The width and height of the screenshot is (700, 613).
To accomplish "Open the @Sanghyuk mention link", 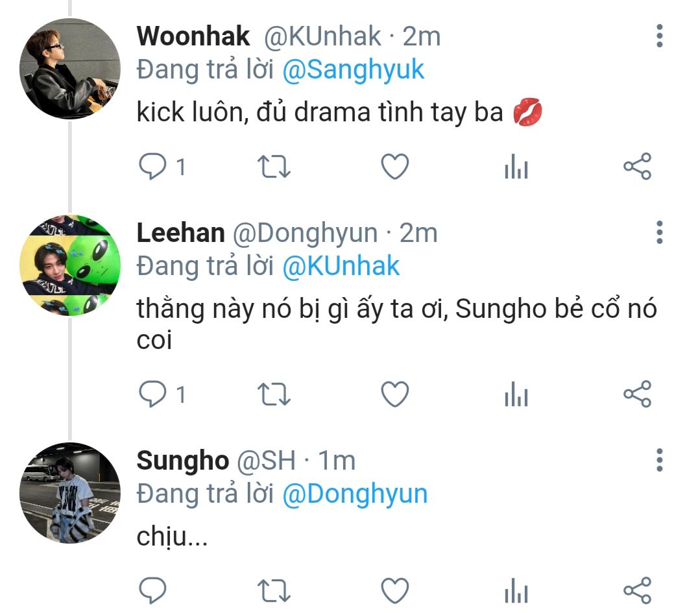I will point(353,70).
